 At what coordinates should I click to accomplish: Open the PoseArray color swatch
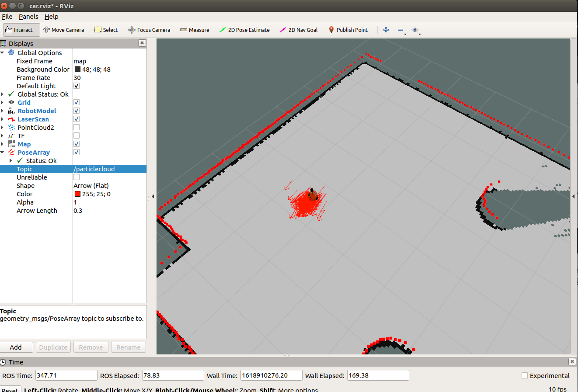click(x=78, y=194)
